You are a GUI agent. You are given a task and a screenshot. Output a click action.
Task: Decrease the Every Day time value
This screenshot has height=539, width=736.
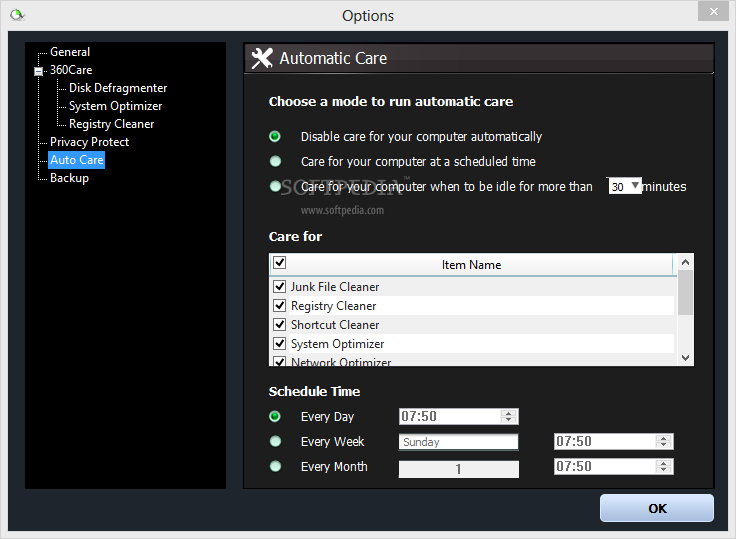click(508, 420)
